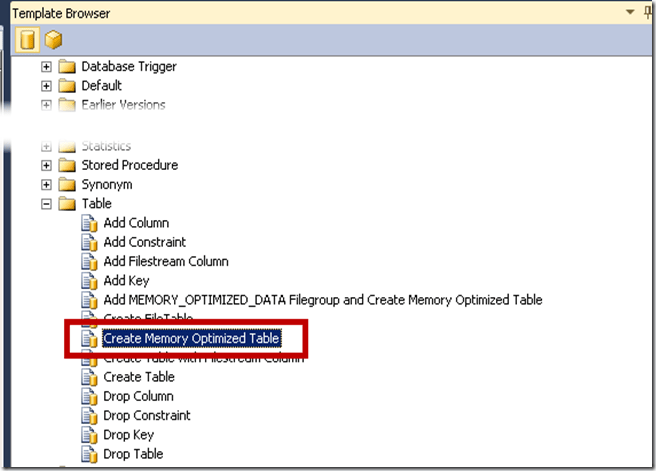Click the Table folder icon

coord(67,204)
